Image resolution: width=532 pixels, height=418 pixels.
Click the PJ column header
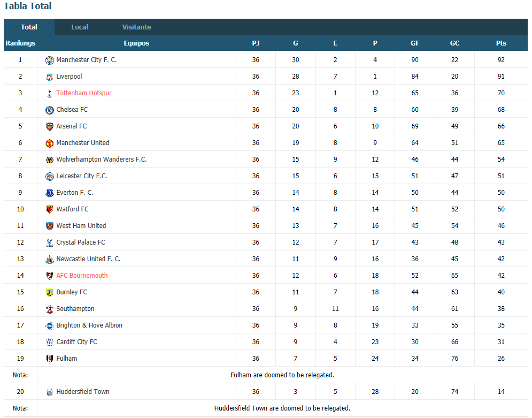pyautogui.click(x=256, y=43)
